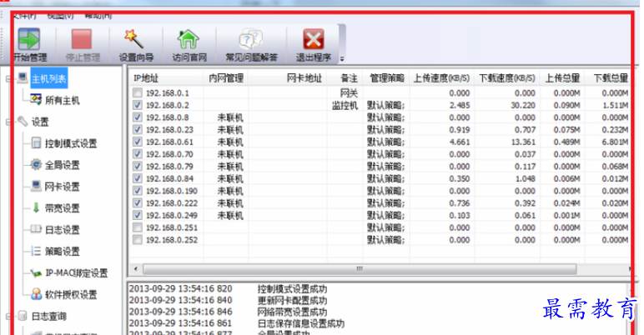Uncheck the box for 192.168.0.2
This screenshot has height=335, width=644.
click(138, 105)
